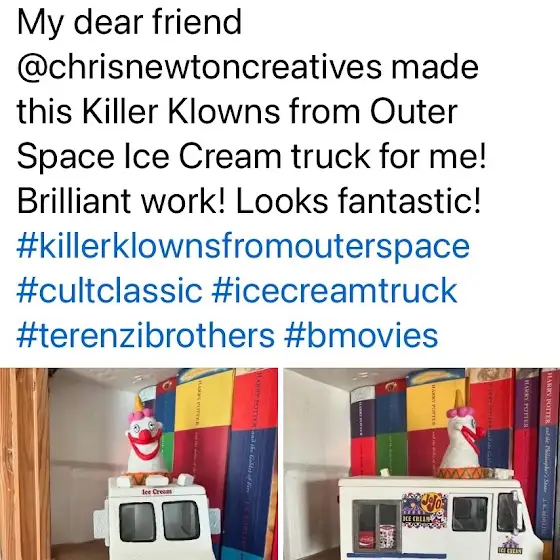Visit the #terenzibrothers hashtag page

146,336
